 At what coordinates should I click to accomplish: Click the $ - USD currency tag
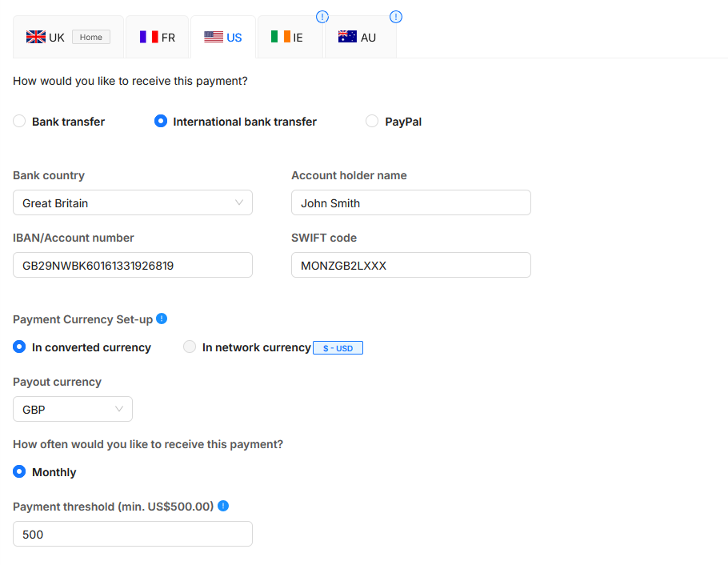(338, 348)
